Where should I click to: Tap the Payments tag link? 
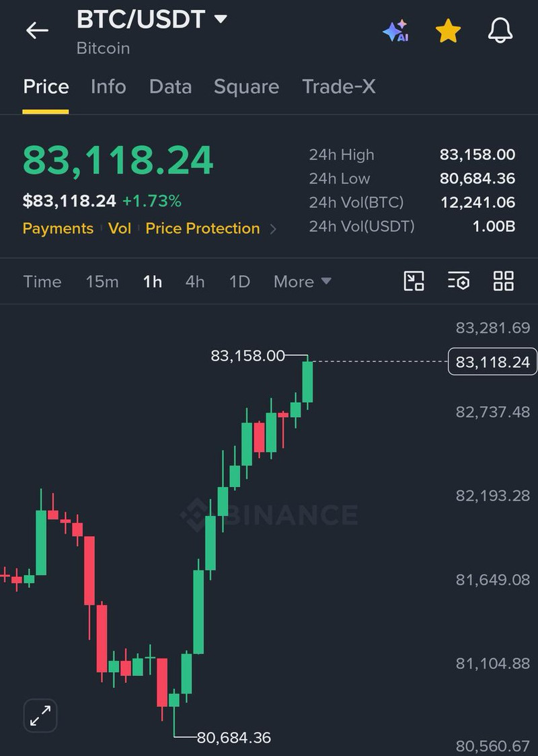(58, 228)
